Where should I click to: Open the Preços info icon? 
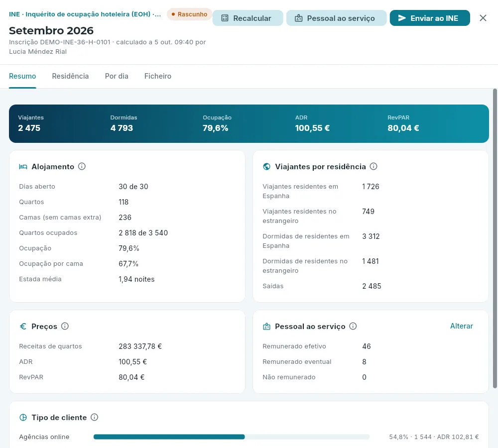[x=65, y=326]
